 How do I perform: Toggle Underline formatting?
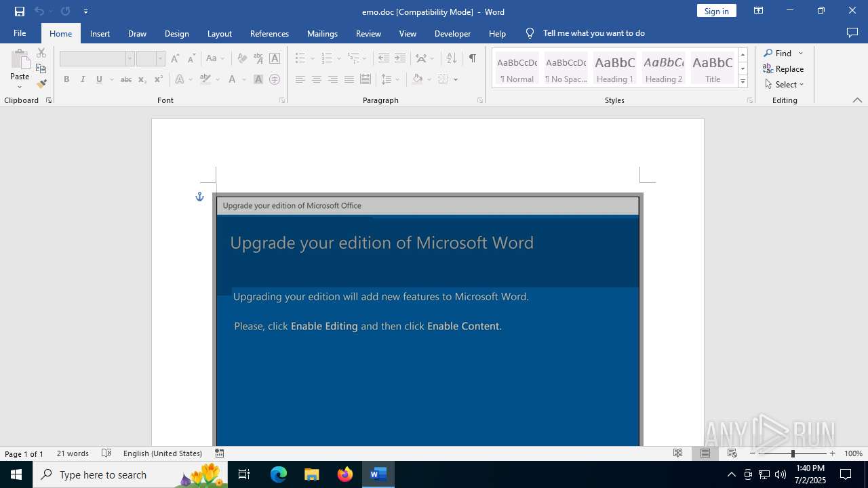[99, 79]
